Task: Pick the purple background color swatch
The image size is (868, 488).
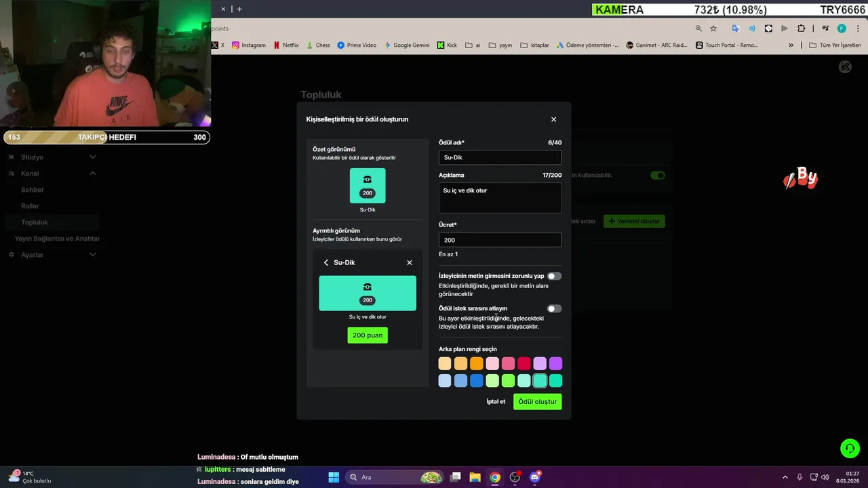Action: (x=555, y=364)
